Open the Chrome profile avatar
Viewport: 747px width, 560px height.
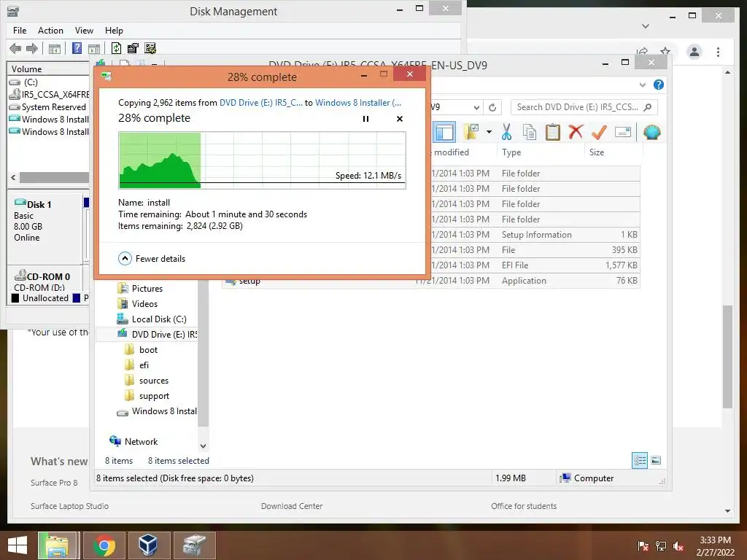pos(694,52)
